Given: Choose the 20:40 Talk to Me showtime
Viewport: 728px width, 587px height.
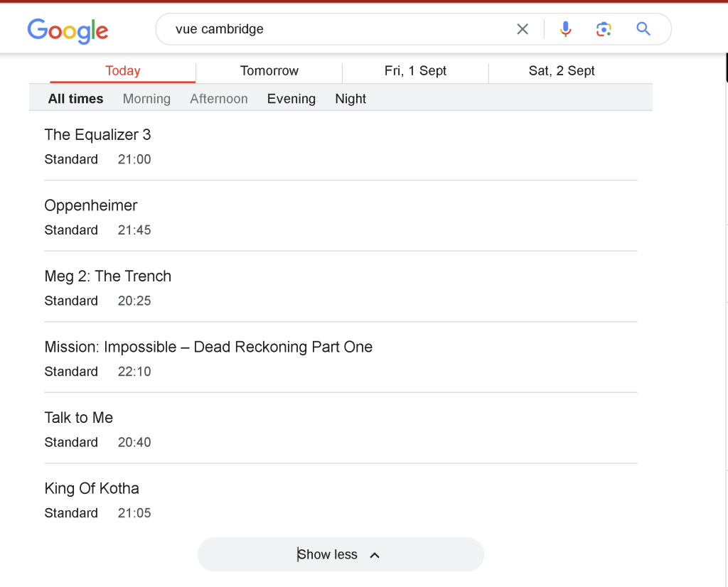Looking at the screenshot, I should 134,442.
